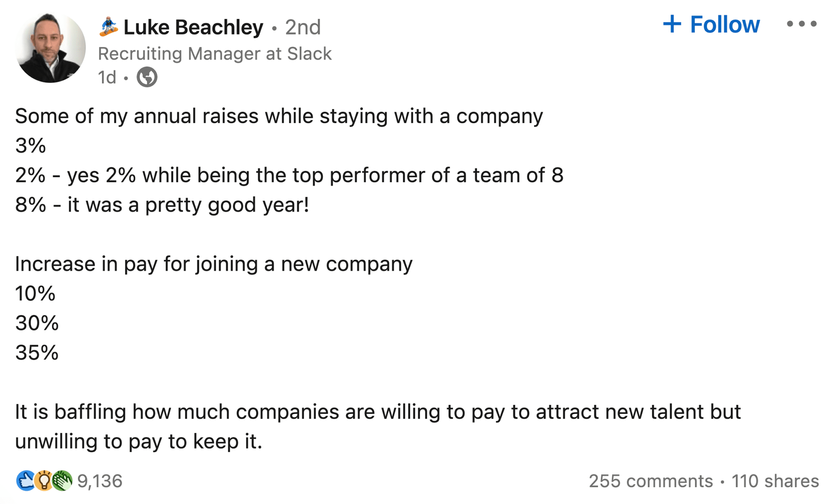Open Luke Beachley's profile via name
Screen dimensions: 835x504
coord(193,27)
